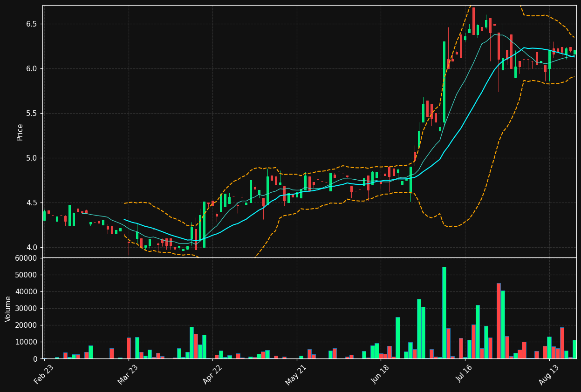Click the 30000 volume tick label
Screen dimensions: 581x392
[x=26, y=309]
